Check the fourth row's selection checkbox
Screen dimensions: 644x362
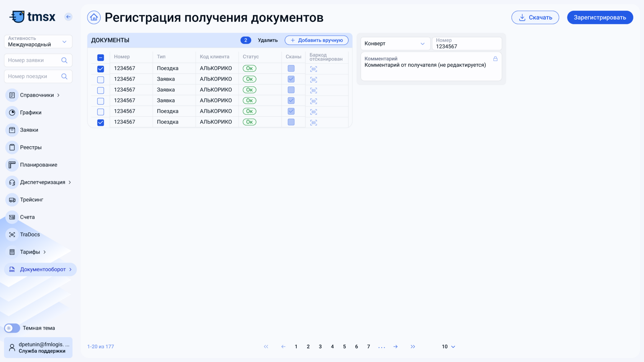(100, 101)
